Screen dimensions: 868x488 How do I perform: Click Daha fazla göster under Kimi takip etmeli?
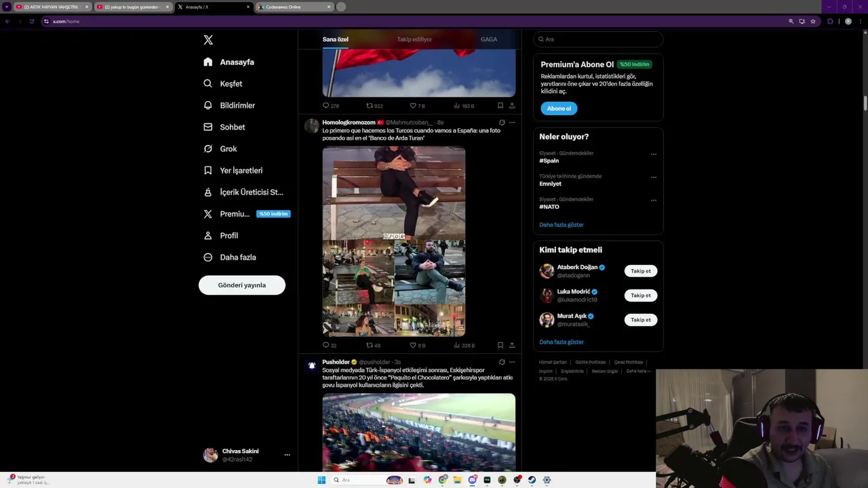[x=561, y=342]
